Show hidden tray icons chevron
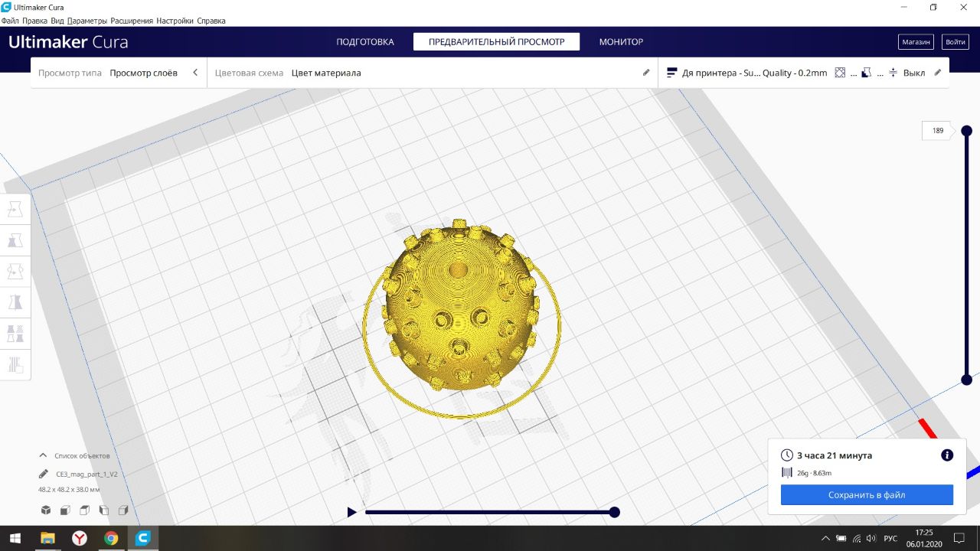 pos(825,538)
